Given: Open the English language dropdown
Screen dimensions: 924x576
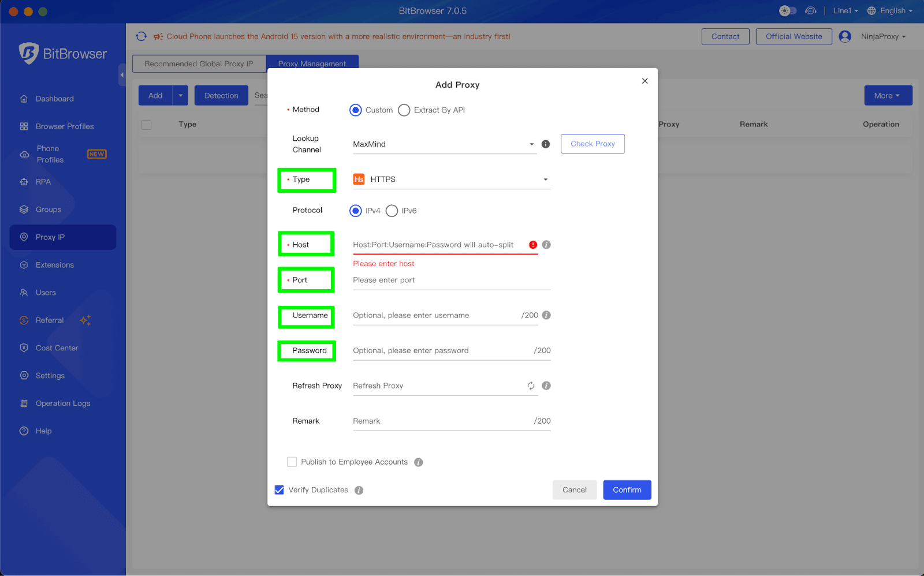Looking at the screenshot, I should (x=890, y=11).
